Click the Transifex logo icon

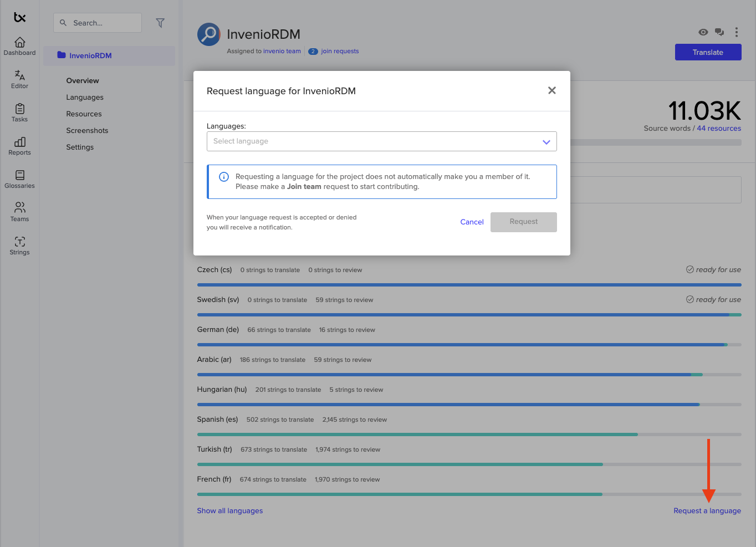pyautogui.click(x=20, y=18)
